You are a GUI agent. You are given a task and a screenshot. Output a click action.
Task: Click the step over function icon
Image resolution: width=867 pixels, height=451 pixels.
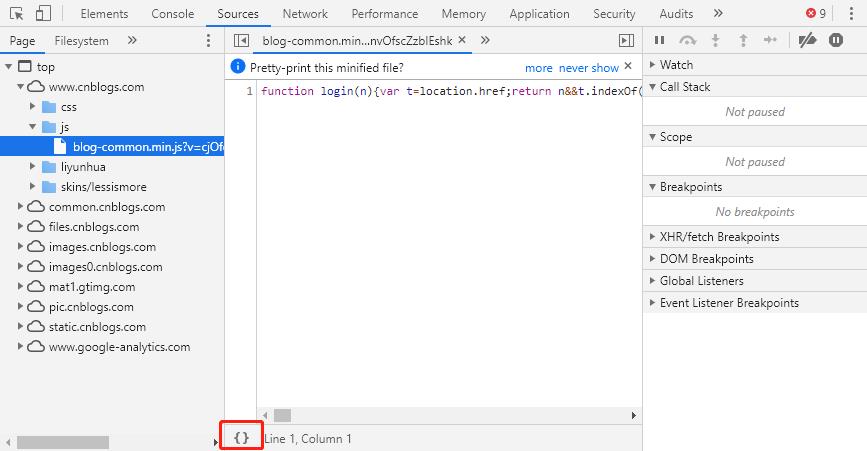coord(687,40)
